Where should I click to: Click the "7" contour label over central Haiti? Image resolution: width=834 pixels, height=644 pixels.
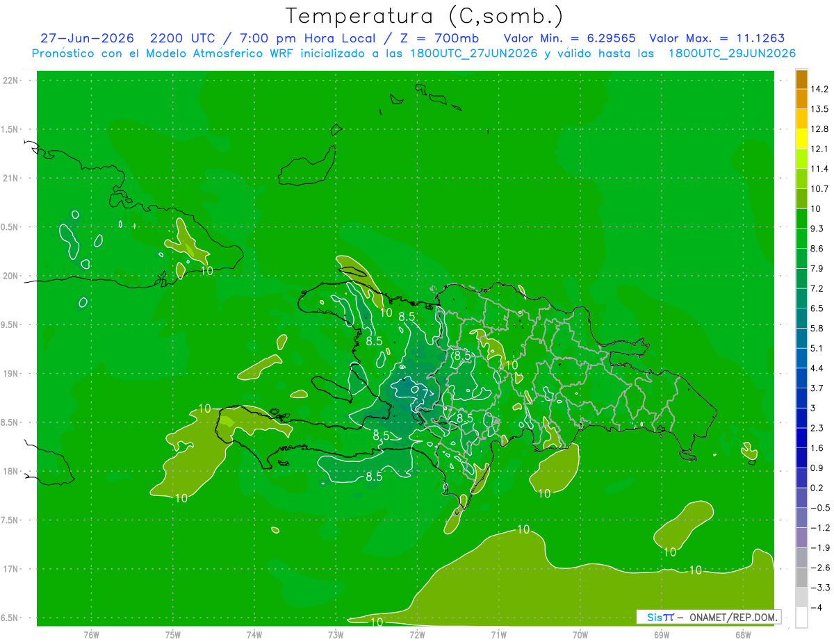coord(424,393)
